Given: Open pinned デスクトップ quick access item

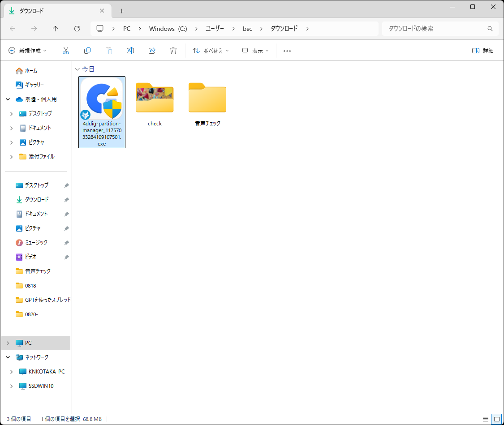Looking at the screenshot, I should 32,185.
